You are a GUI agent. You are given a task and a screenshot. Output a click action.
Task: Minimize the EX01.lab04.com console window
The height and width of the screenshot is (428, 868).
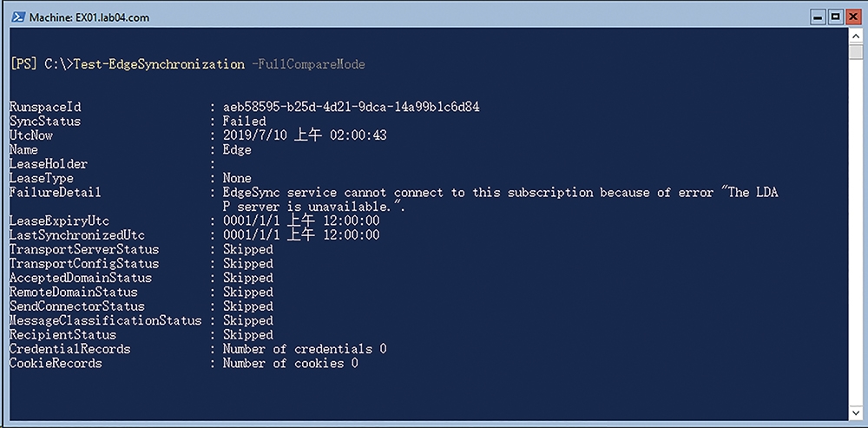point(819,17)
